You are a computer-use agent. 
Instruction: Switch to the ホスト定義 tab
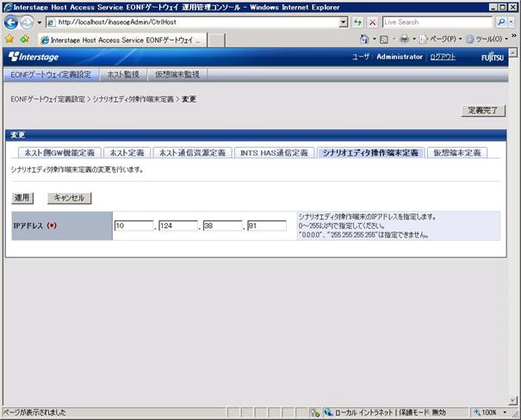click(x=127, y=152)
